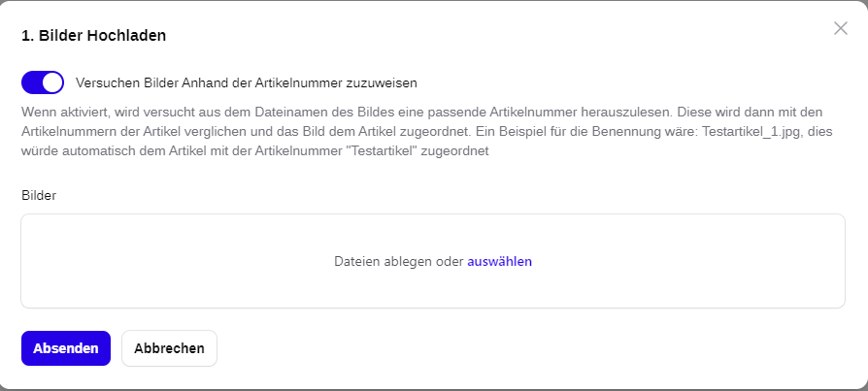Click the 'Versuchen Bilder Anhand der Artikelnummer zuzuweisen' label

[247, 83]
